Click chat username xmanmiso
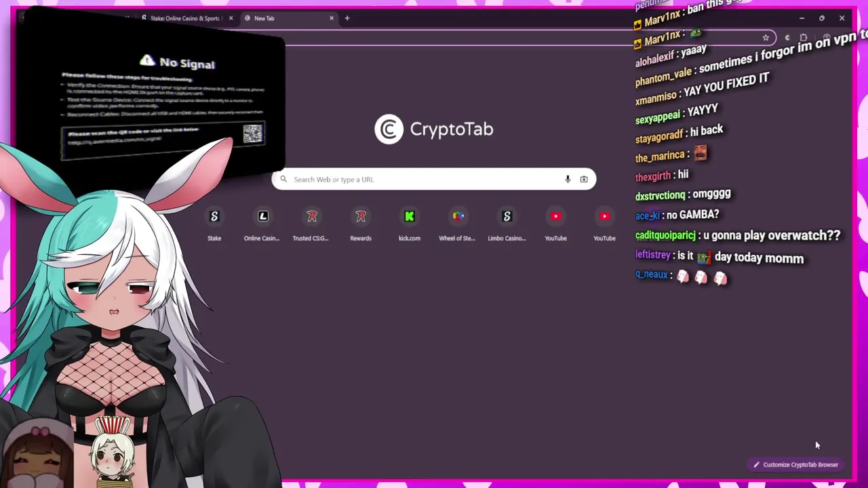This screenshot has height=488, width=868. [656, 98]
